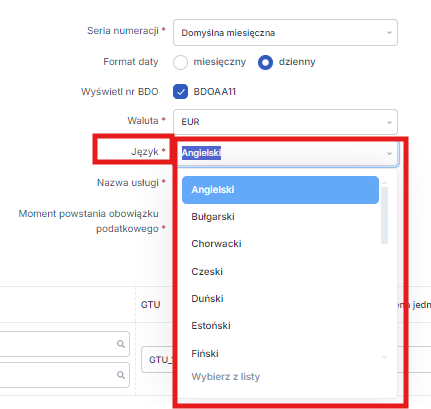Open the Seria numeracji dropdown
This screenshot has height=409, width=431.
[x=285, y=33]
